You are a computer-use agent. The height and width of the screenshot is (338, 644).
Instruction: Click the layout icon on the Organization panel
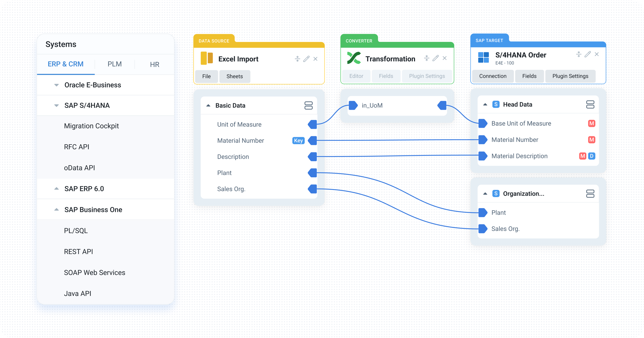tap(590, 193)
